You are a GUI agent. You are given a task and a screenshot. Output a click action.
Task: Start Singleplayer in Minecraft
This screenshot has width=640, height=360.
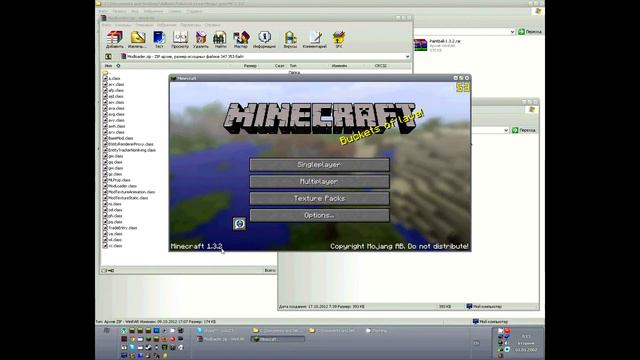[x=319, y=164]
